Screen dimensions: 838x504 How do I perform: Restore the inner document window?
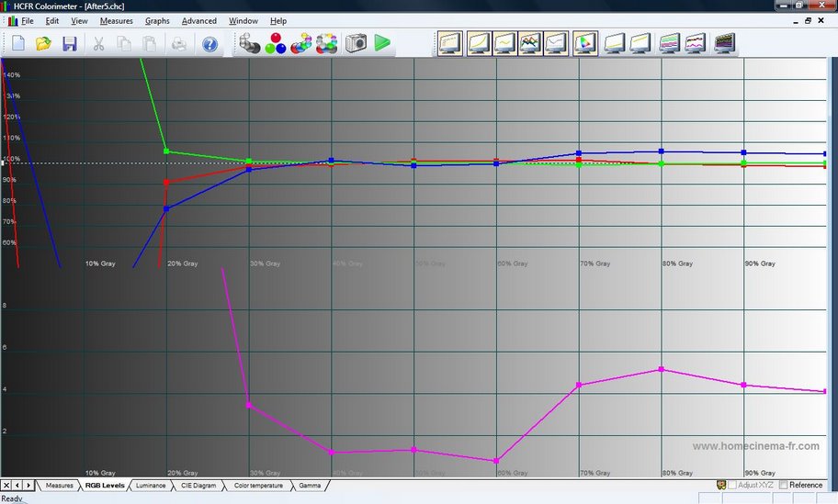[808, 21]
